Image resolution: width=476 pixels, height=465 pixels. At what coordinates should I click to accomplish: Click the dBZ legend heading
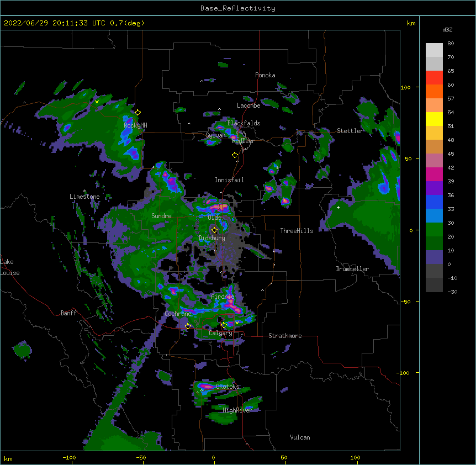[x=447, y=29]
